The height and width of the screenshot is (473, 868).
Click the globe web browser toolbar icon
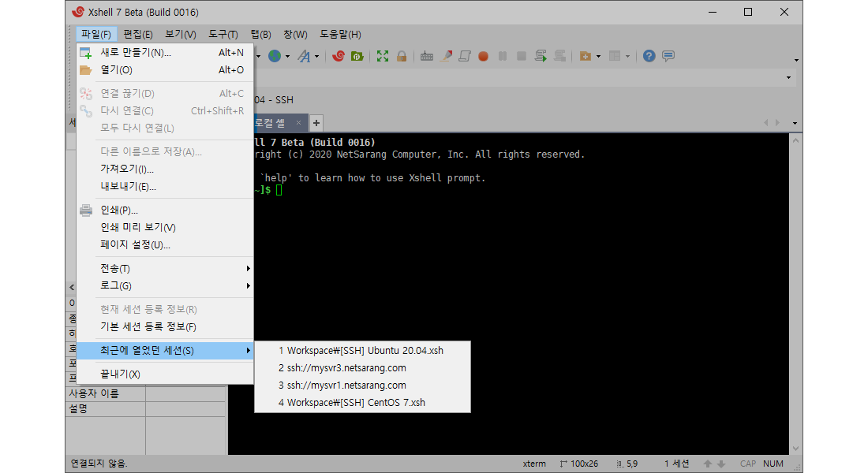click(x=274, y=56)
